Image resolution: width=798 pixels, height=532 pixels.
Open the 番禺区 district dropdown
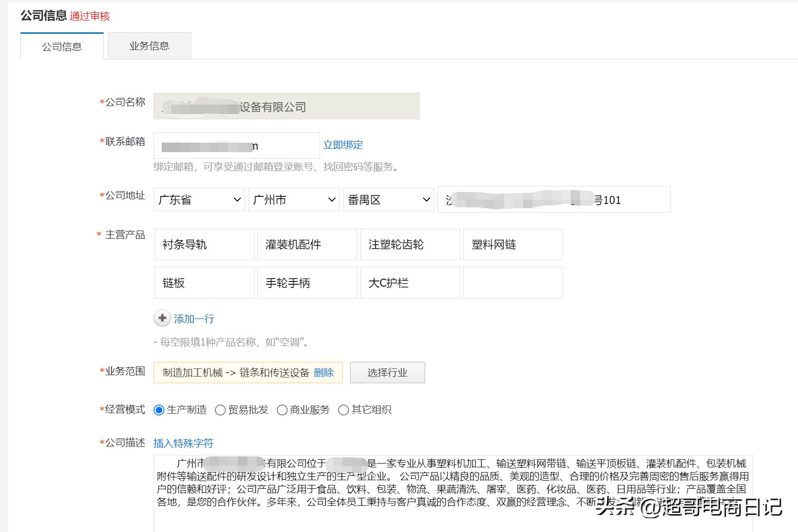tap(388, 200)
